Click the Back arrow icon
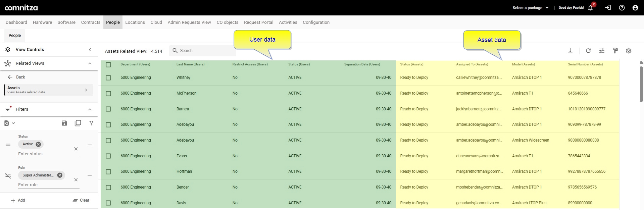 coord(10,77)
